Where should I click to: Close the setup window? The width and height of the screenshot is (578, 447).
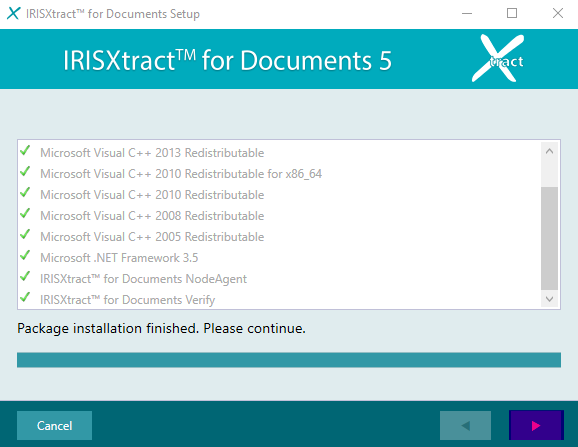tap(558, 14)
